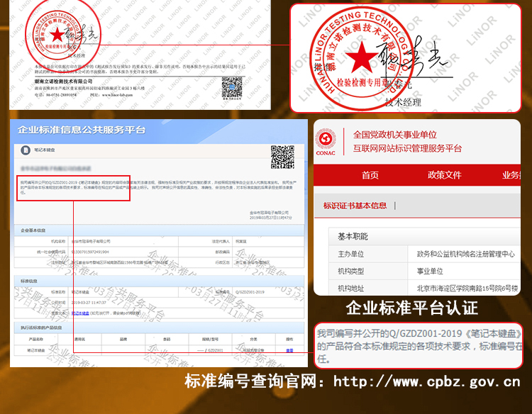
Task: Click the 基本职能 heading row
Action: (x=424, y=236)
